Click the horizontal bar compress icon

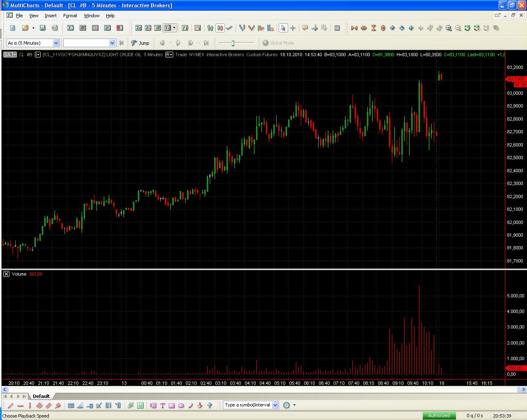pos(354,28)
